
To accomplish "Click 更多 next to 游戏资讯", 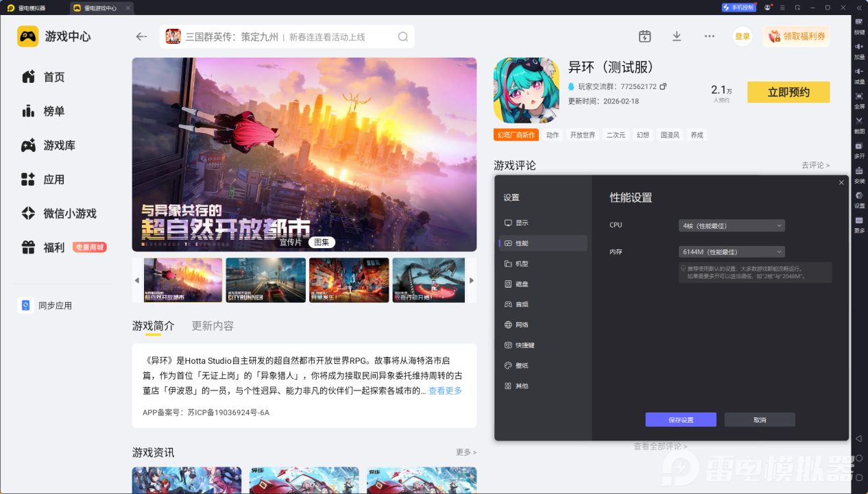I will pos(466,452).
